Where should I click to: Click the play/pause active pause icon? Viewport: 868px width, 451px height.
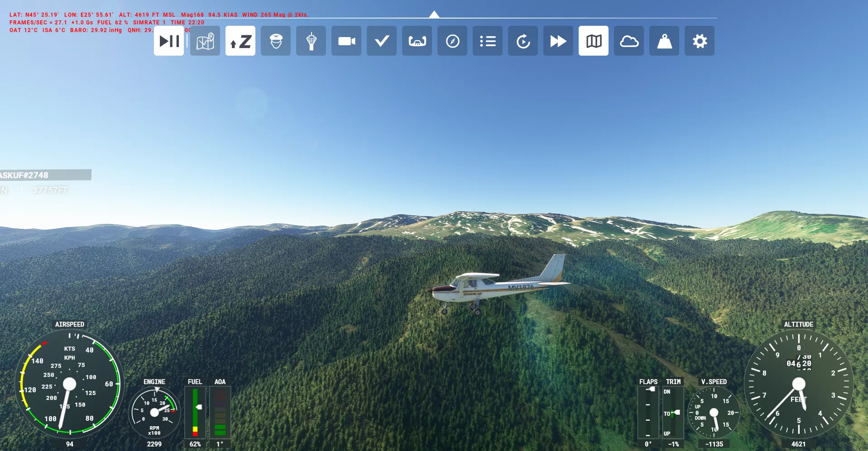pos(169,41)
